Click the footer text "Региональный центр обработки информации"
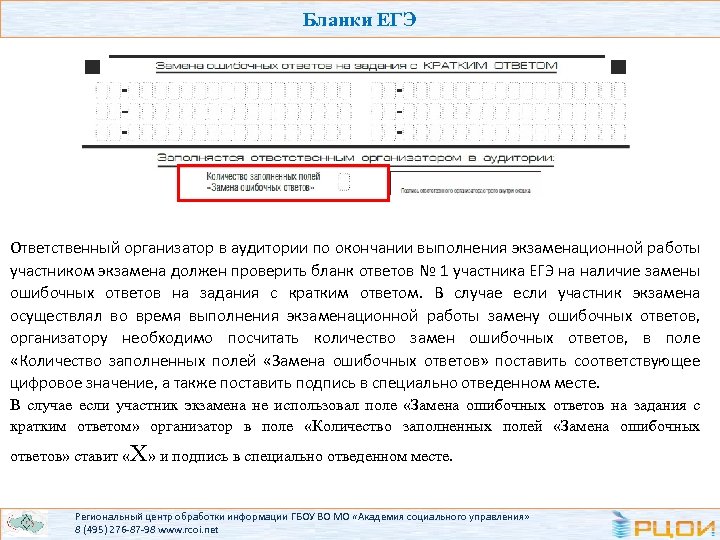The height and width of the screenshot is (540, 720). point(182,517)
